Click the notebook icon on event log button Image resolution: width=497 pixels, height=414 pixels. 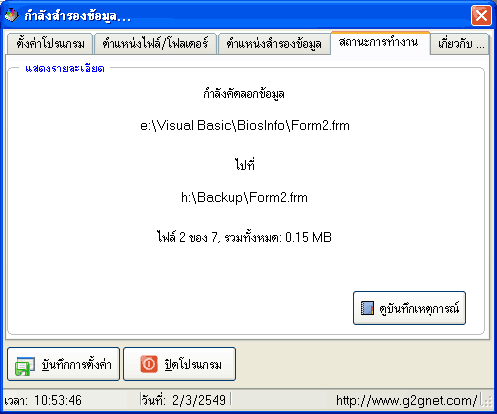click(367, 308)
